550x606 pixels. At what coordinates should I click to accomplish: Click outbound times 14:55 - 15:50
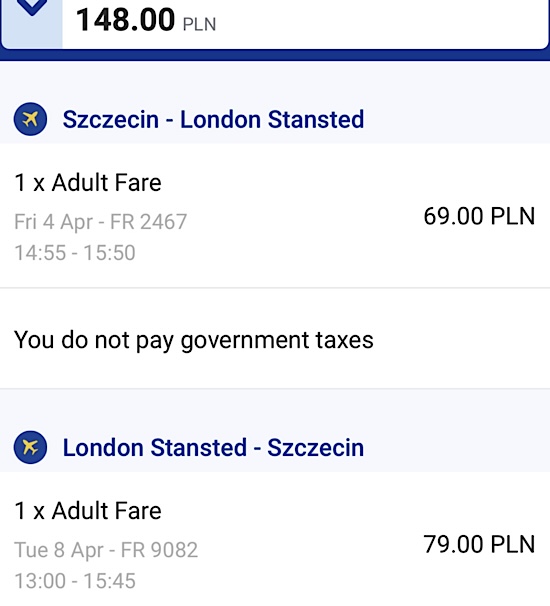click(75, 253)
